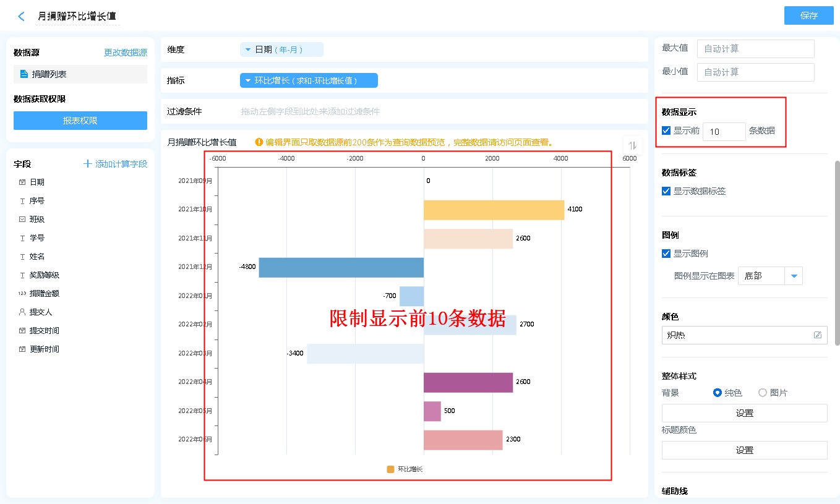
Task: Click the 2021年10月 yellow bar
Action: [494, 210]
